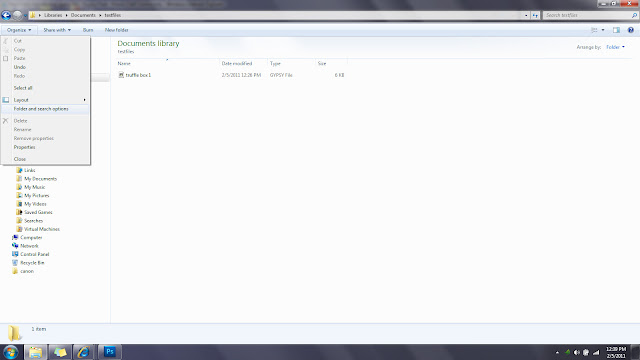640x360 pixels.
Task: Click the taskbar clock showing 12:39 PM
Action: tap(616, 352)
